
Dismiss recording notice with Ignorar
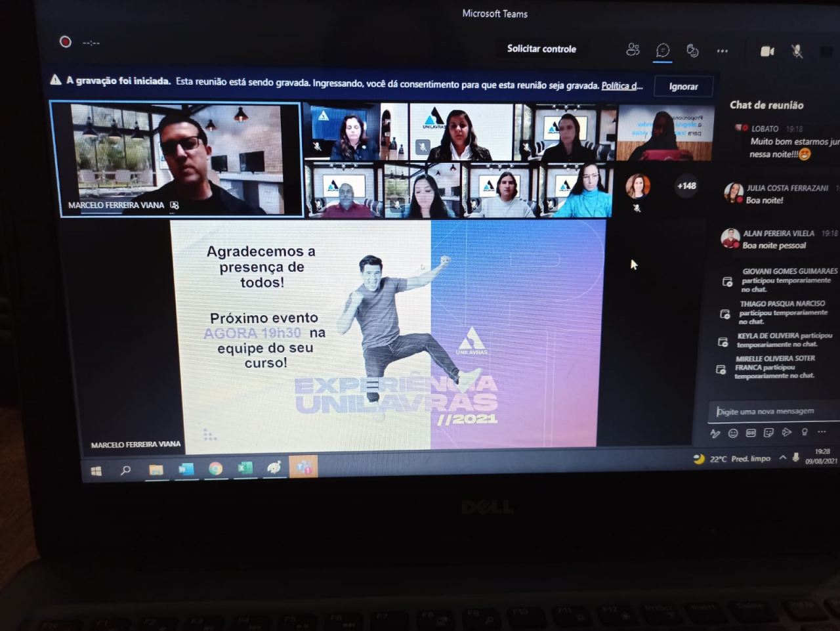[683, 86]
